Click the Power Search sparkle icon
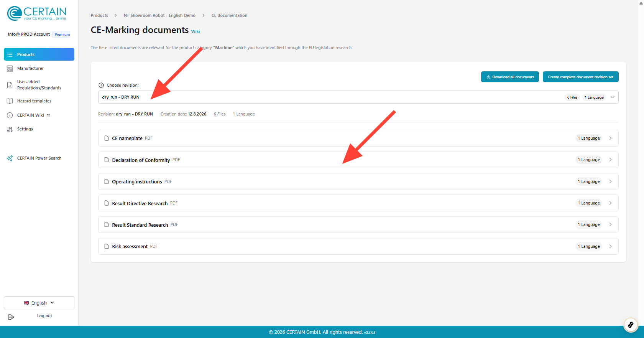Image resolution: width=644 pixels, height=338 pixels. [x=10, y=158]
